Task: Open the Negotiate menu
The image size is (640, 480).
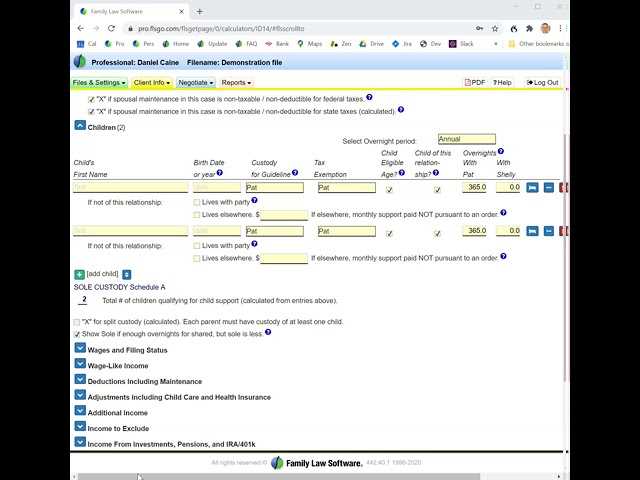Action: [196, 82]
